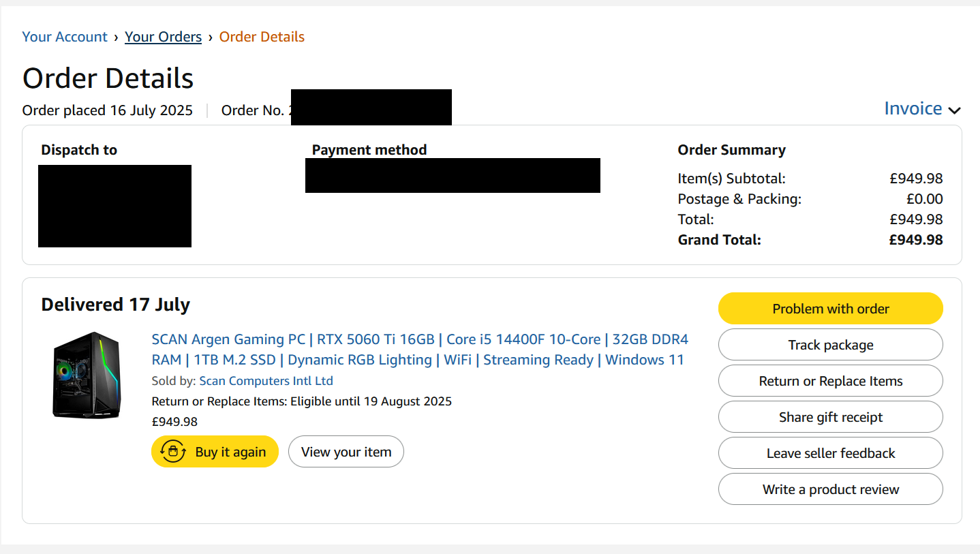
Task: Click Share gift receipt button
Action: pyautogui.click(x=830, y=417)
